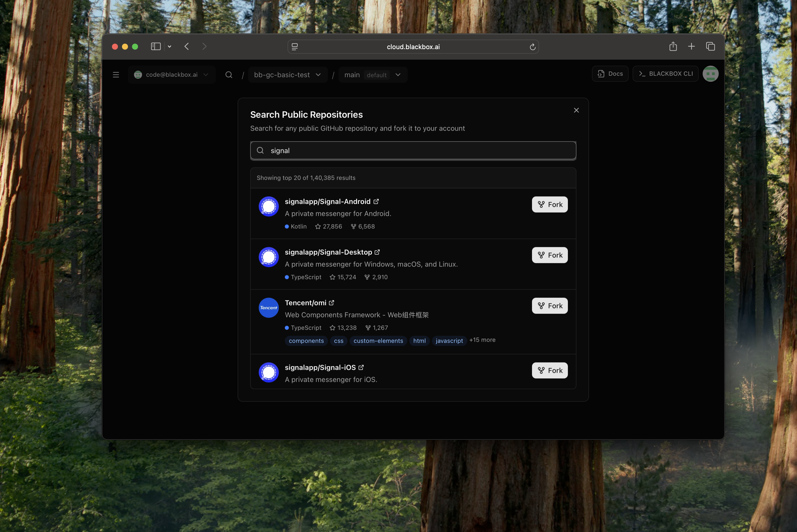Viewport: 797px width, 532px height.
Task: Open the BLACKBOX CLI panel
Action: pyautogui.click(x=665, y=74)
